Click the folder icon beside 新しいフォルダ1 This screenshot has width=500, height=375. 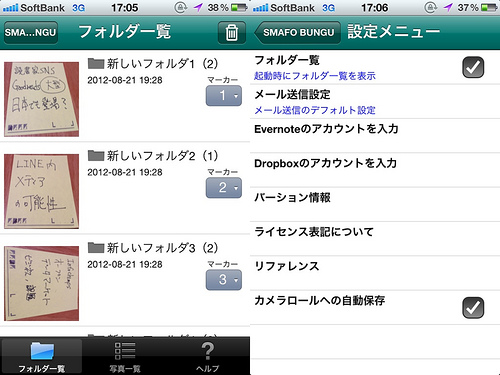(x=96, y=63)
